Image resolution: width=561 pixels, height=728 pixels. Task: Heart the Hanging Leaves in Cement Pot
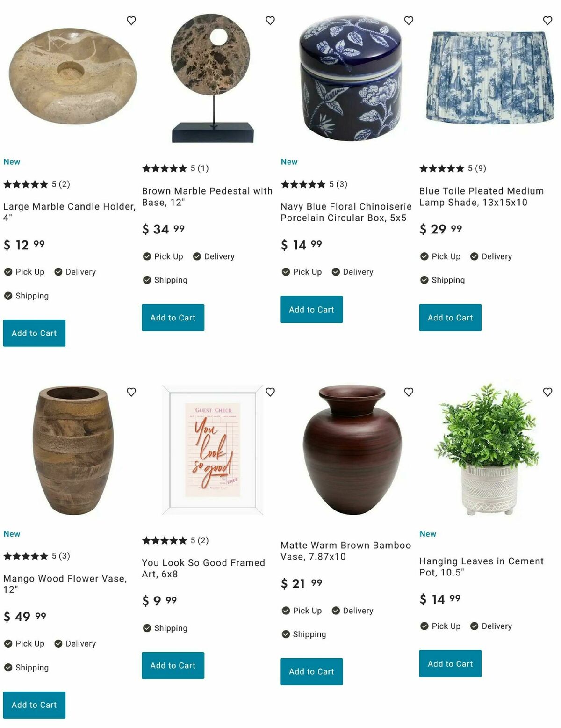(x=547, y=392)
